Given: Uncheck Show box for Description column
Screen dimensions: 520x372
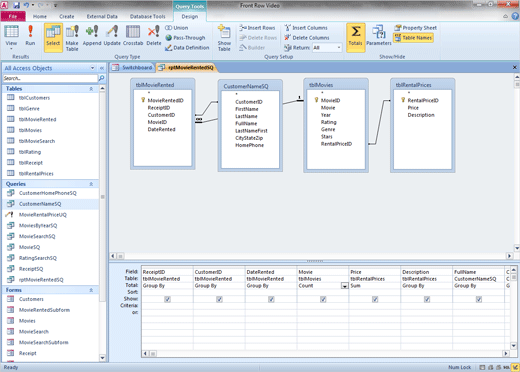Looking at the screenshot, I should [427, 299].
